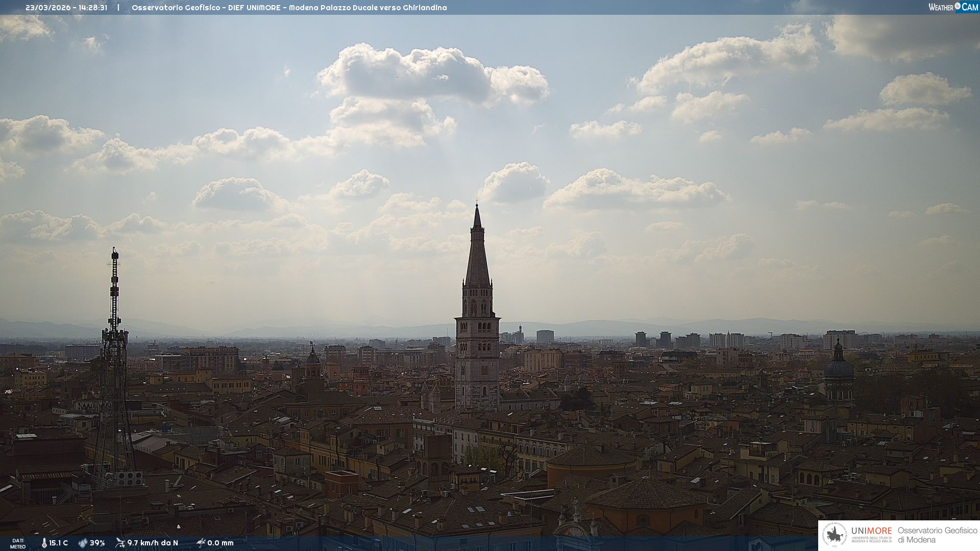Click the UNIMORE round seal emblem

click(x=834, y=535)
